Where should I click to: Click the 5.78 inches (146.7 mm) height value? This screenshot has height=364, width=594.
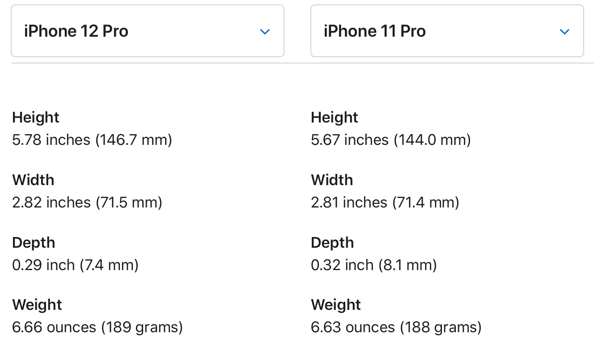(x=92, y=140)
